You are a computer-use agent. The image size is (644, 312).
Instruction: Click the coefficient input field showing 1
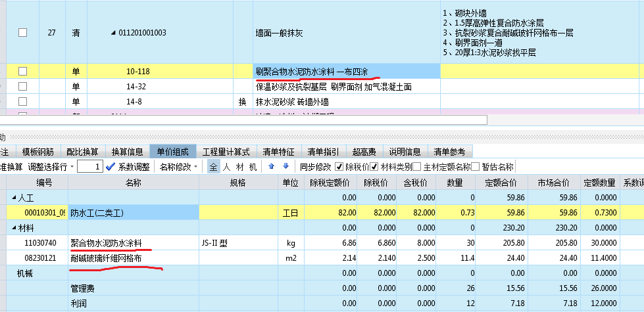[90, 167]
